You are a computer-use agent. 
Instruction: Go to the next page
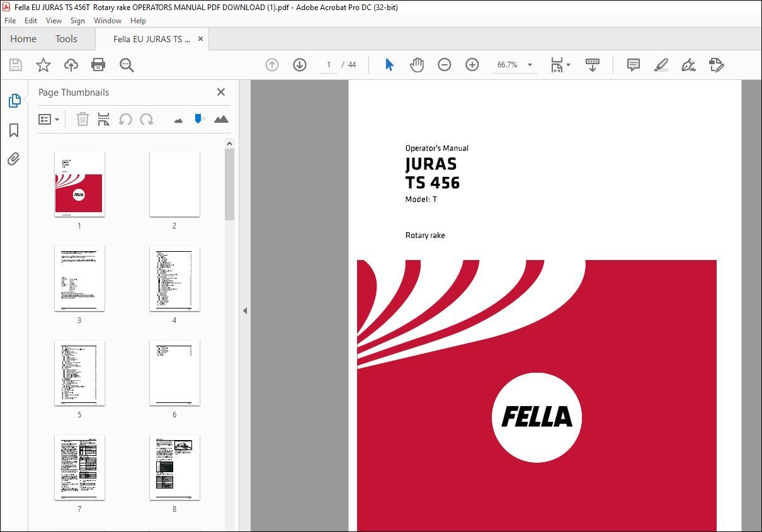pyautogui.click(x=299, y=64)
